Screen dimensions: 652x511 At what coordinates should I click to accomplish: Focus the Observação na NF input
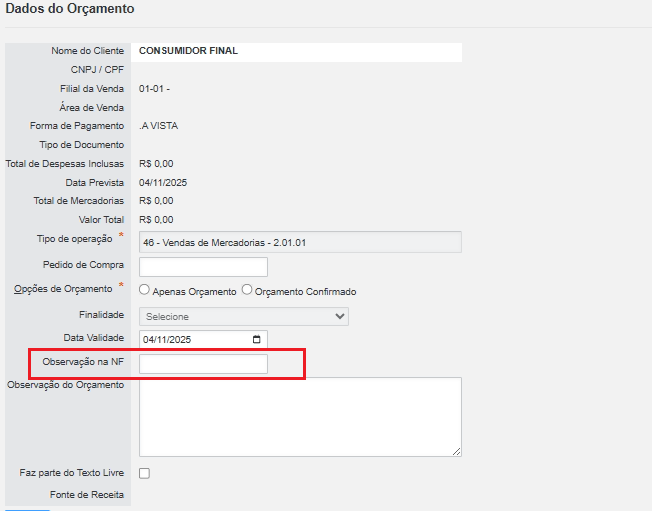click(x=203, y=364)
